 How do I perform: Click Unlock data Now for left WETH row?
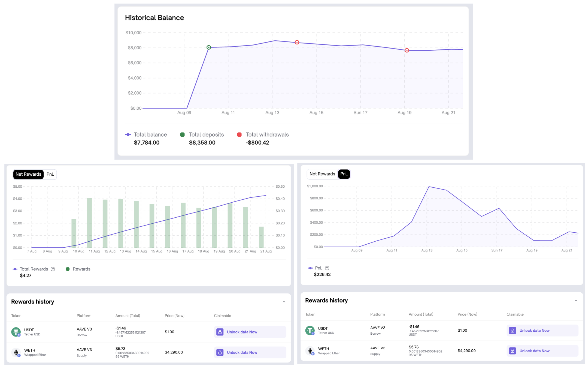[x=242, y=352]
